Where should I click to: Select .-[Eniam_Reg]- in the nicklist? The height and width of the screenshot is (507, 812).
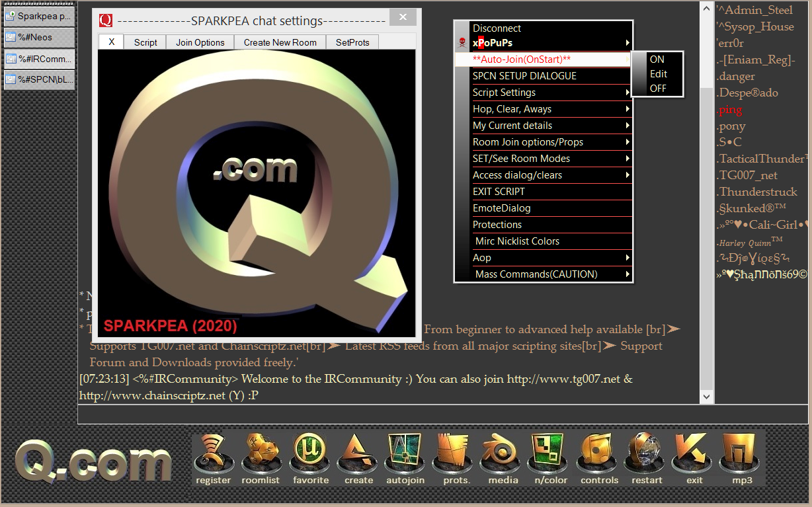point(756,59)
